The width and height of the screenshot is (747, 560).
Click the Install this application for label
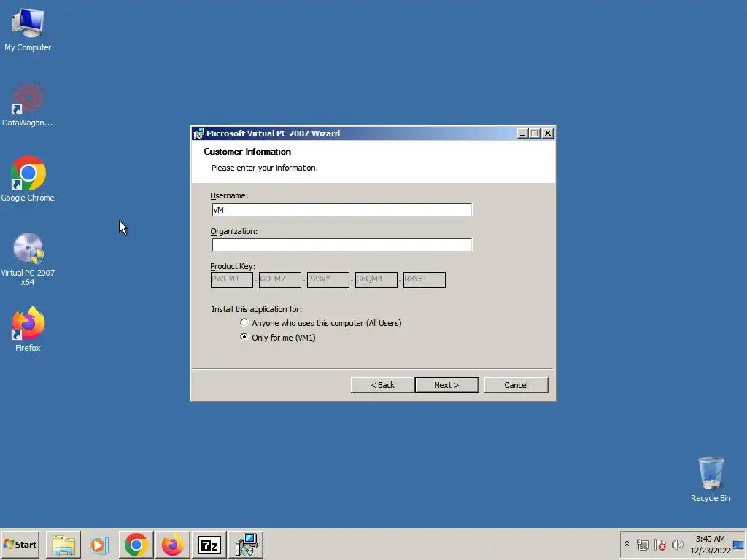(257, 309)
